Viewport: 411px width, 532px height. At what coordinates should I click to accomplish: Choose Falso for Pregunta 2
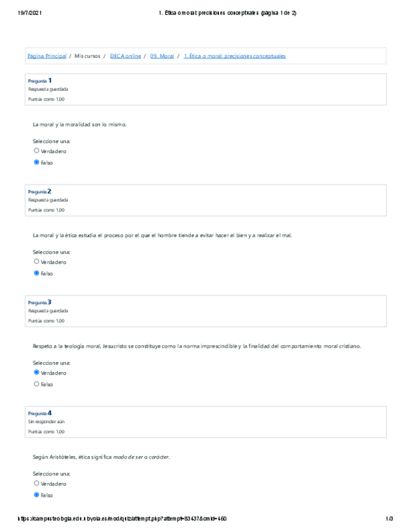click(36, 274)
